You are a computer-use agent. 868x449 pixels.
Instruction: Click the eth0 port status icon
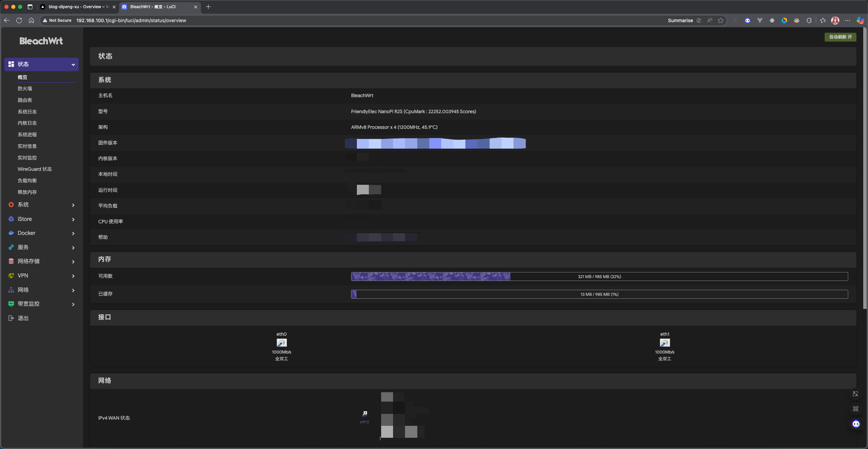281,343
